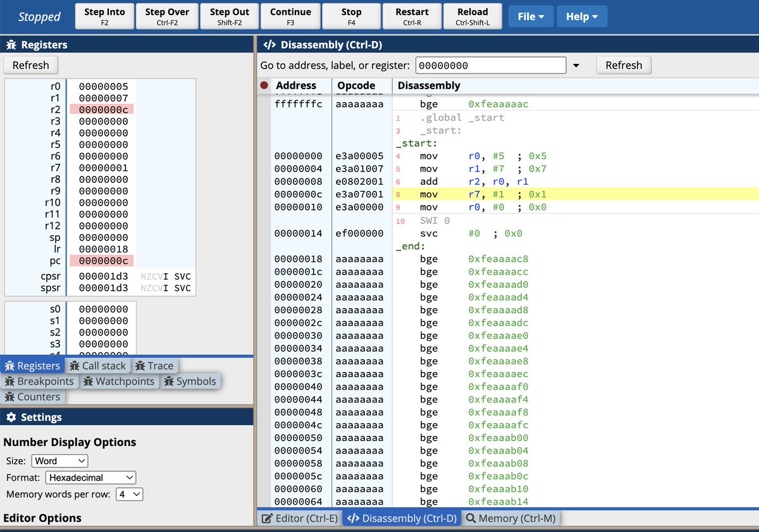The width and height of the screenshot is (759, 532).
Task: Open the Trace tab
Action: 154,366
